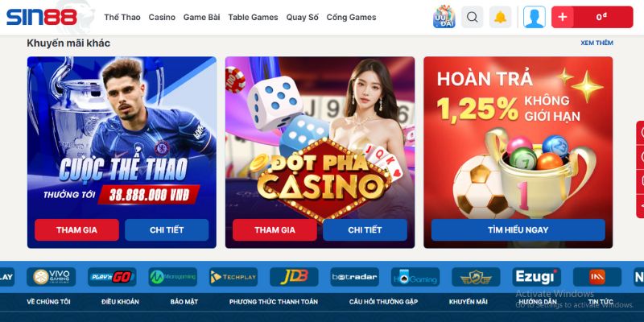644x322 pixels.
Task: Click the SIN88 logo
Action: (x=42, y=17)
